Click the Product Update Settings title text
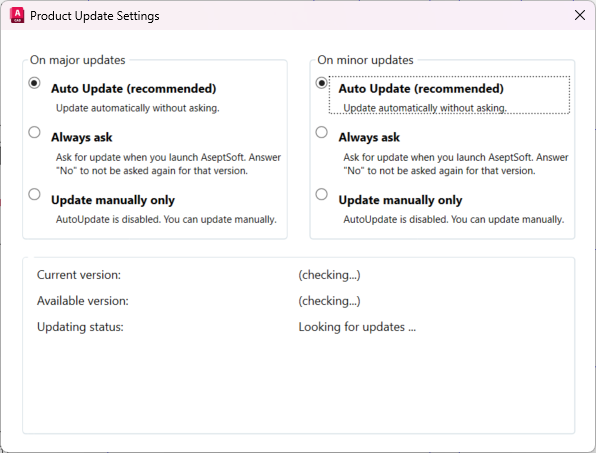The height and width of the screenshot is (453, 596). pyautogui.click(x=95, y=16)
